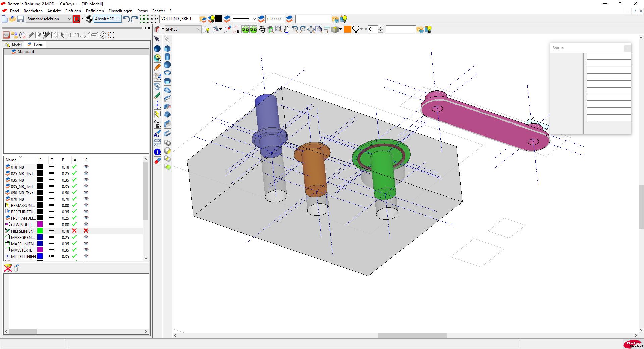Click the new document icon
The width and height of the screenshot is (644, 349).
(5, 19)
